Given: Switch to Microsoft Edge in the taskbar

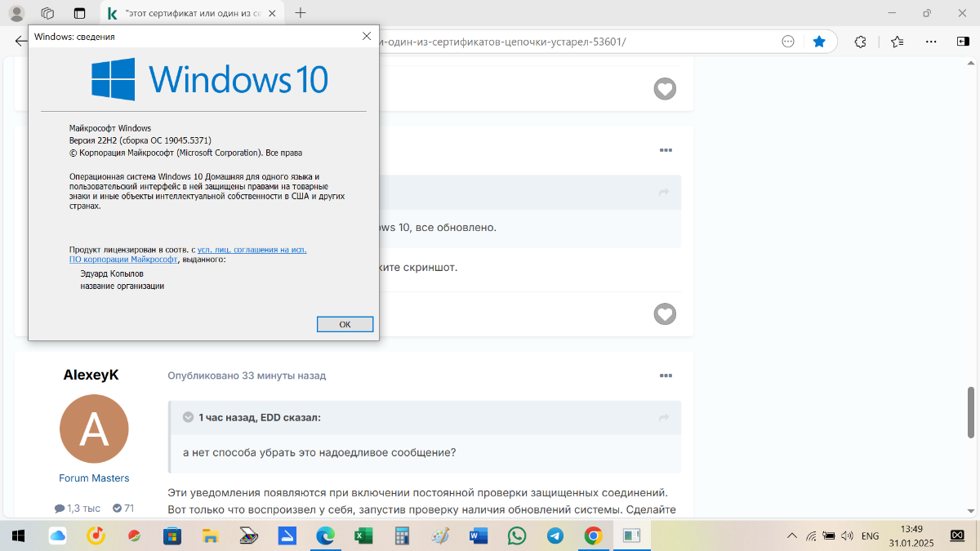Looking at the screenshot, I should [x=325, y=535].
